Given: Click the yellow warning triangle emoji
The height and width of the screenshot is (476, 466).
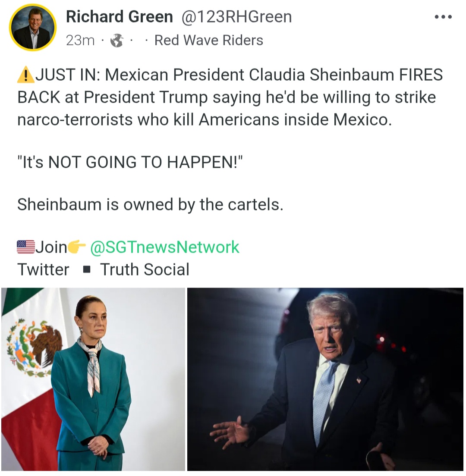Looking at the screenshot, I should pyautogui.click(x=26, y=75).
